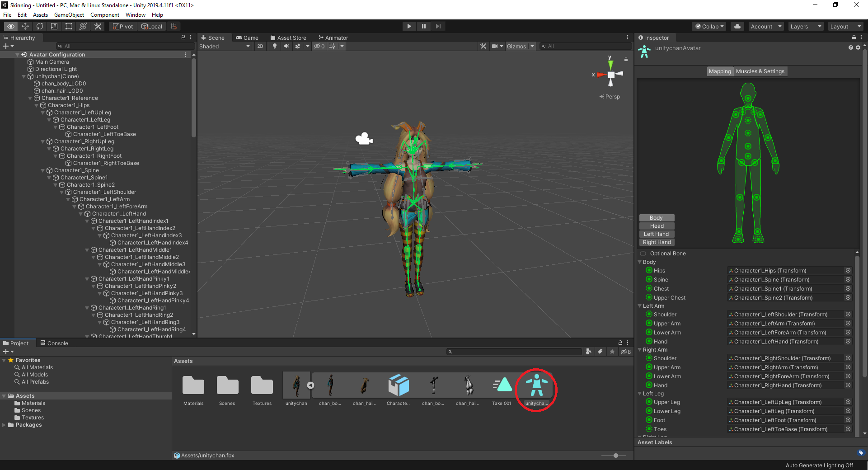Viewport: 868px width, 470px height.
Task: Toggle the Inspector lock padlock
Action: click(853, 38)
